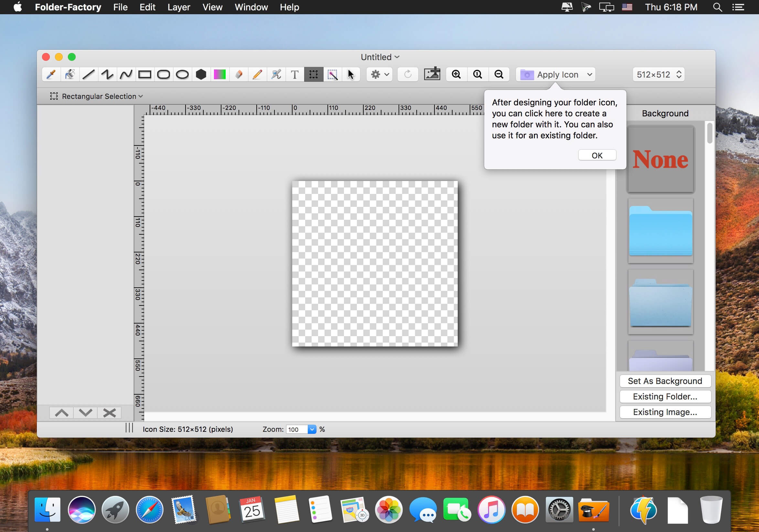Toggle the rectangular selection tool button
Viewport: 759px width, 532px height.
point(313,74)
